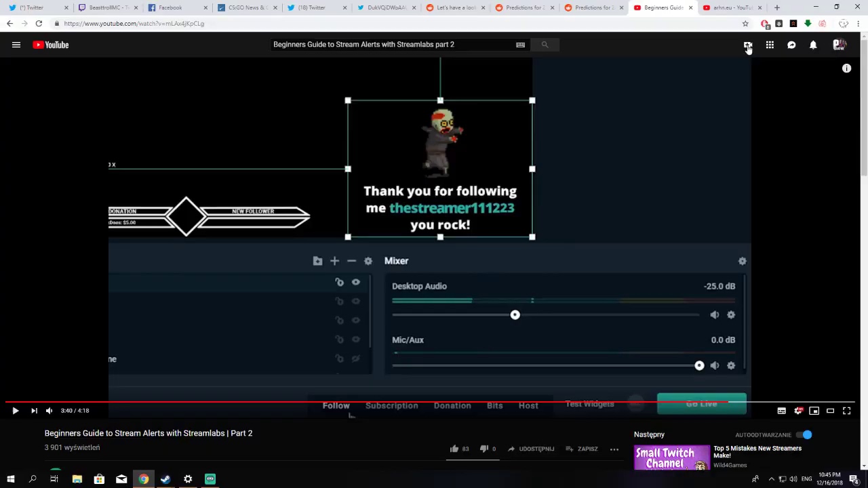Mute the YouTube player volume
Image resolution: width=868 pixels, height=488 pixels.
click(x=49, y=411)
